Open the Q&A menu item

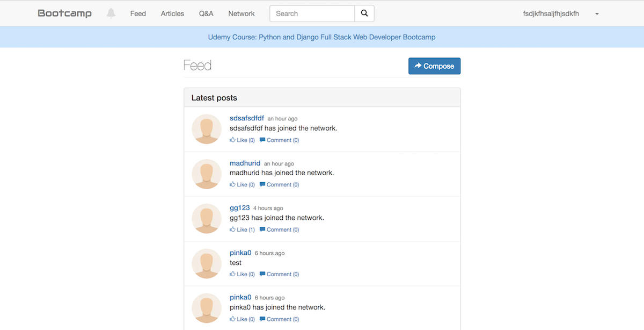point(206,13)
